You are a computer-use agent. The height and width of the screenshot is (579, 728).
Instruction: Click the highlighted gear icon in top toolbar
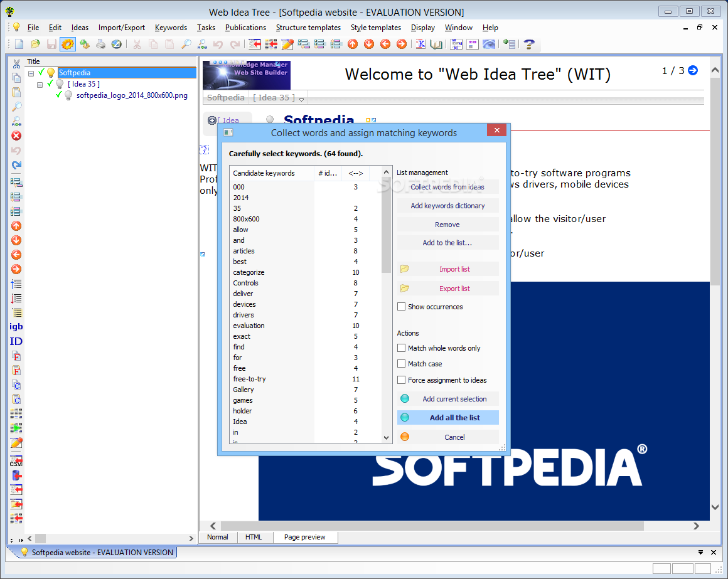tap(68, 44)
